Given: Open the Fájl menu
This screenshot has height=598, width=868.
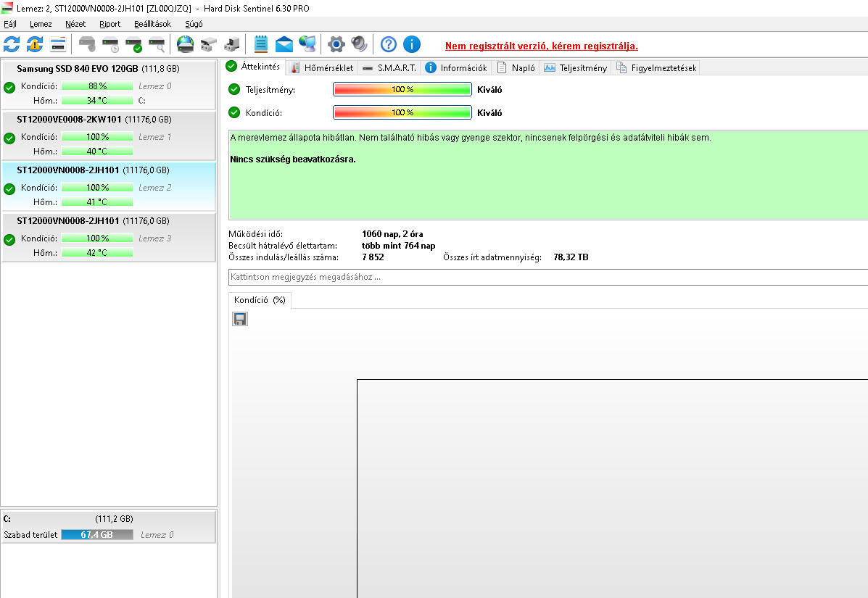Looking at the screenshot, I should tap(10, 24).
